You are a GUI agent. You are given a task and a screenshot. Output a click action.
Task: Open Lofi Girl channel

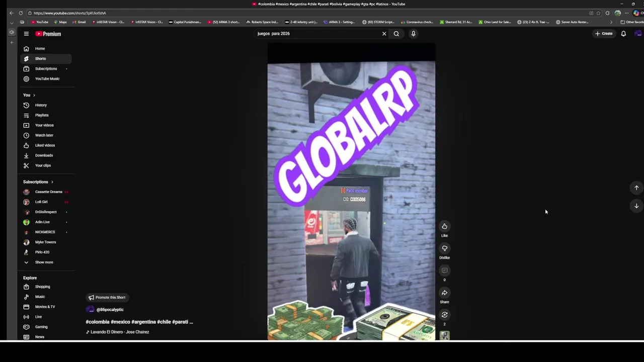[46, 202]
